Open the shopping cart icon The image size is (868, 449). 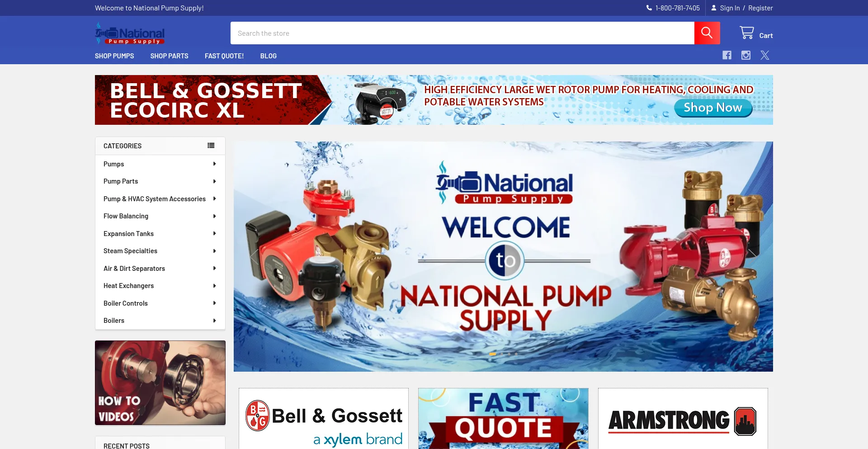click(746, 32)
